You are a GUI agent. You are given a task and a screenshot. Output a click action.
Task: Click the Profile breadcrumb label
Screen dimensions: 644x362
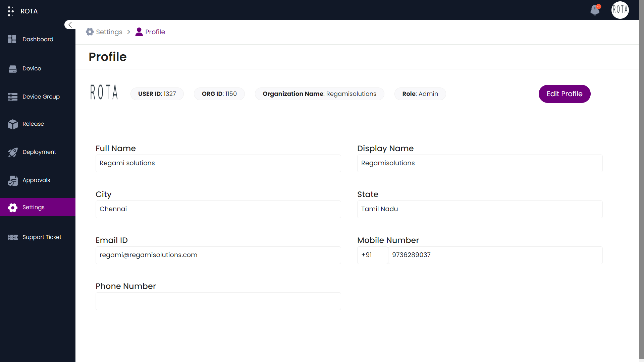point(155,32)
